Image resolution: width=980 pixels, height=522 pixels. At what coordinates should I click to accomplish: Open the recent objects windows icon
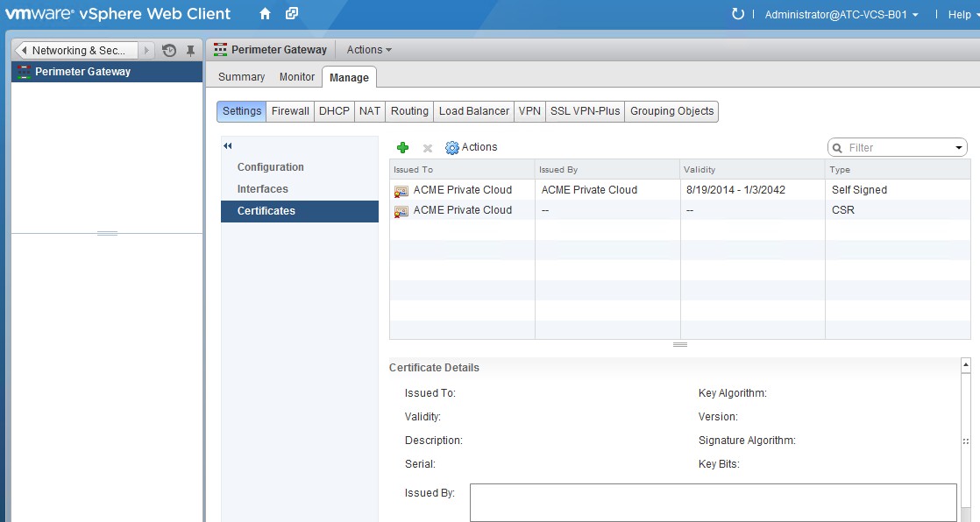click(x=292, y=13)
